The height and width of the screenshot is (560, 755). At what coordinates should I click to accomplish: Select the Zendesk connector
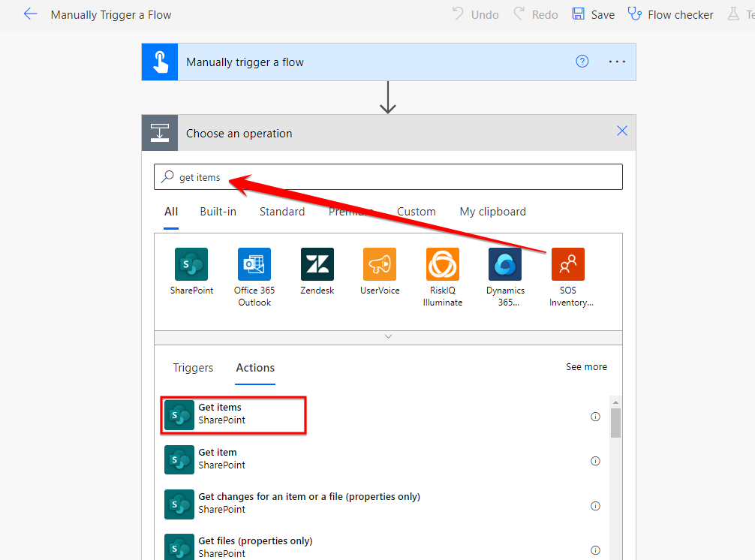coord(317,272)
